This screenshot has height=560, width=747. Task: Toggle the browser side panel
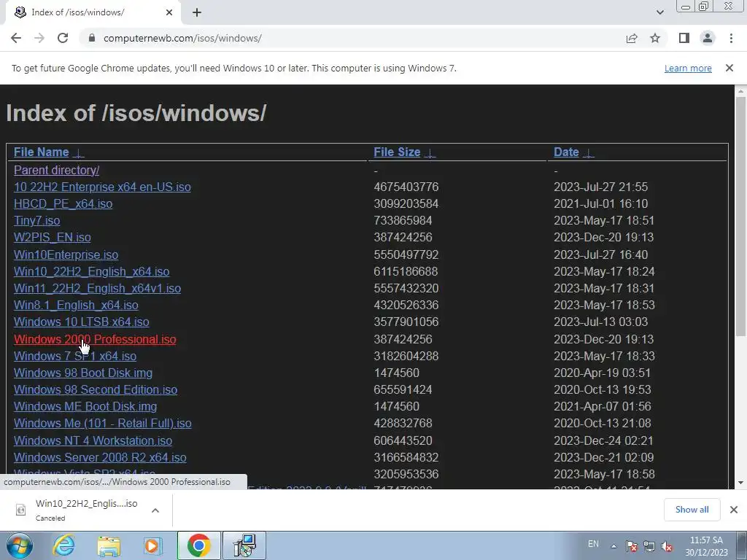684,38
